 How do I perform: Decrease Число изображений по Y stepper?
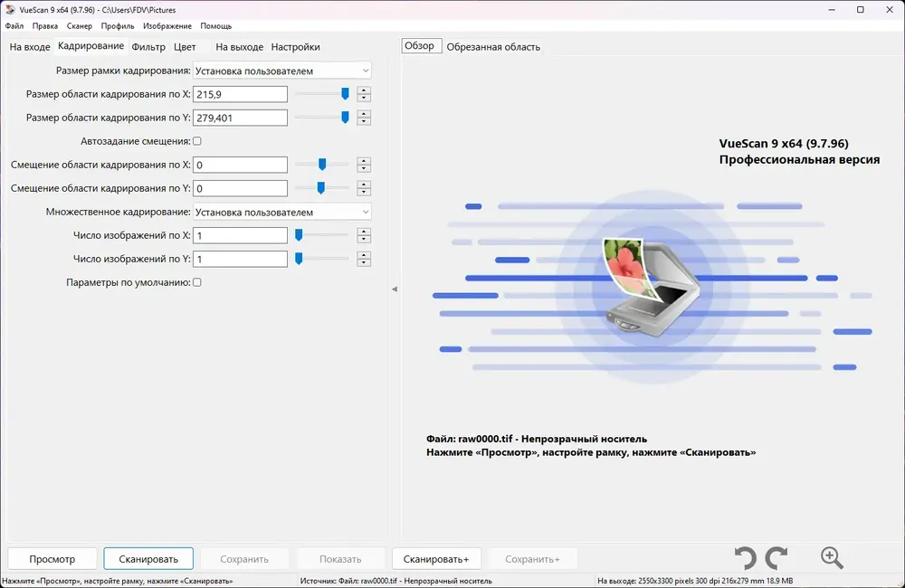(364, 263)
